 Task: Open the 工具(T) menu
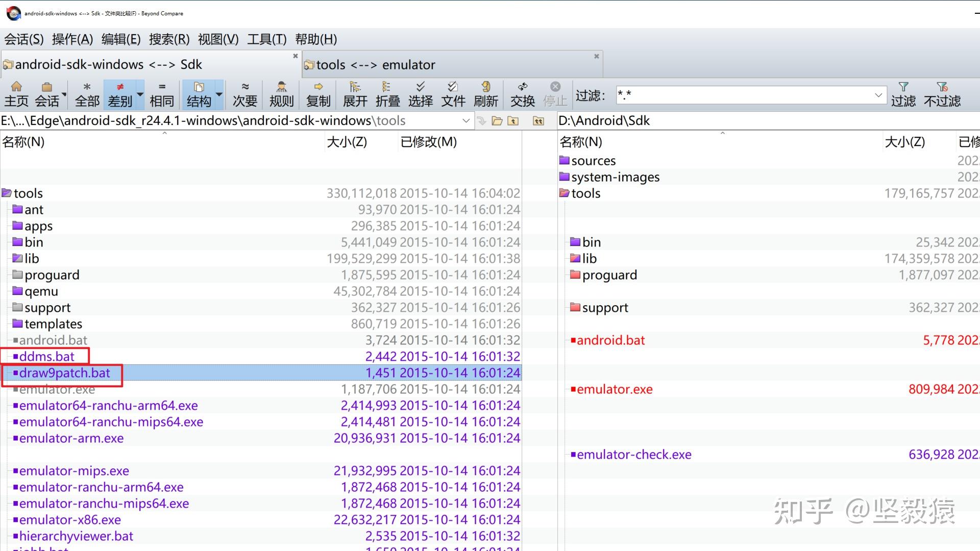tap(266, 39)
